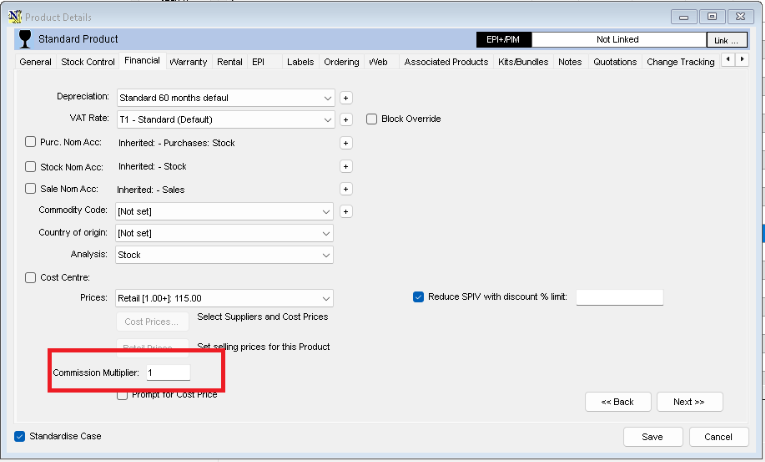Open the Rental tab

(x=230, y=62)
